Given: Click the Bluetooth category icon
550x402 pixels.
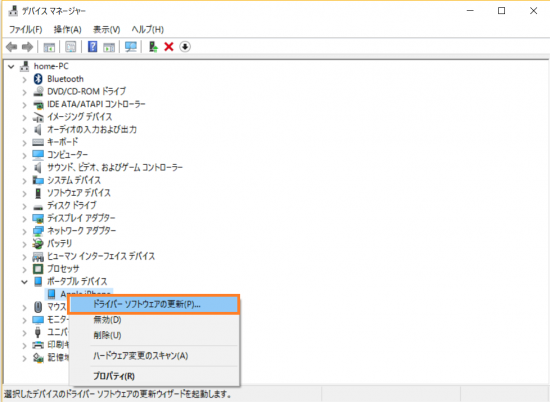Looking at the screenshot, I should click(38, 79).
